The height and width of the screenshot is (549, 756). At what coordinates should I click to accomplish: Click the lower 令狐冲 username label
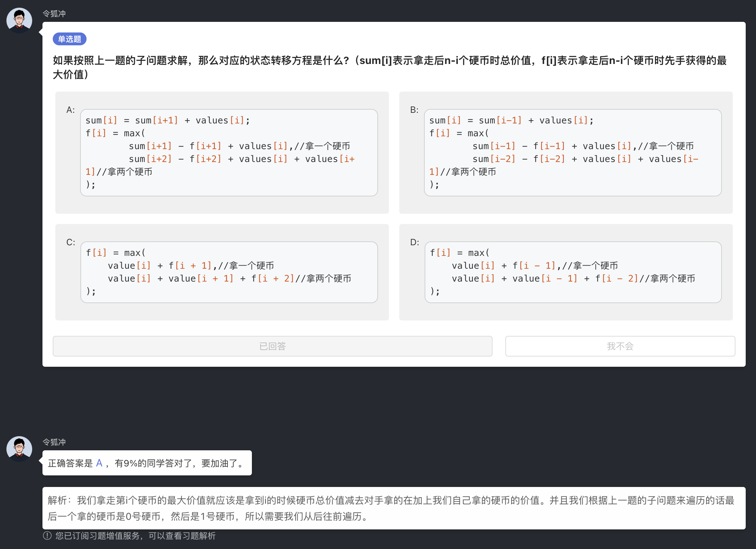[54, 442]
